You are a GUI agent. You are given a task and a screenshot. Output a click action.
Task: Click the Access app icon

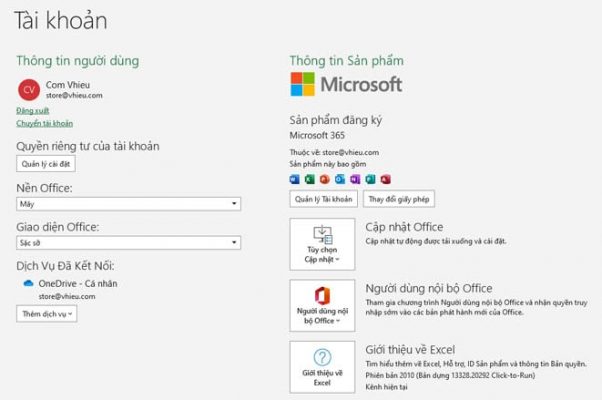(x=385, y=179)
